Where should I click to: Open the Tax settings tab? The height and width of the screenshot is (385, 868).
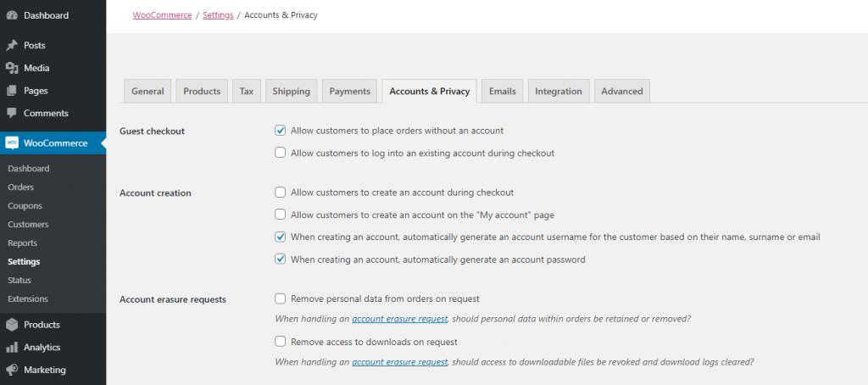tap(247, 92)
